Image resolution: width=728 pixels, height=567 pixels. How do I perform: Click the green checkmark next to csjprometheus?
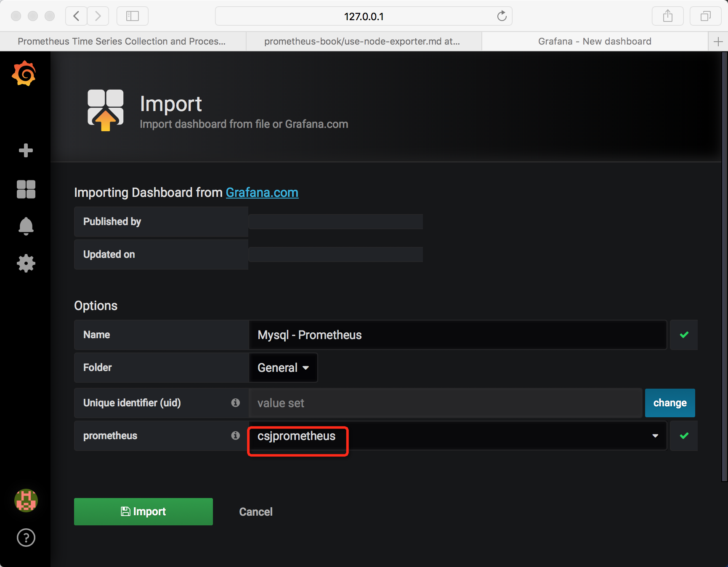click(x=684, y=436)
